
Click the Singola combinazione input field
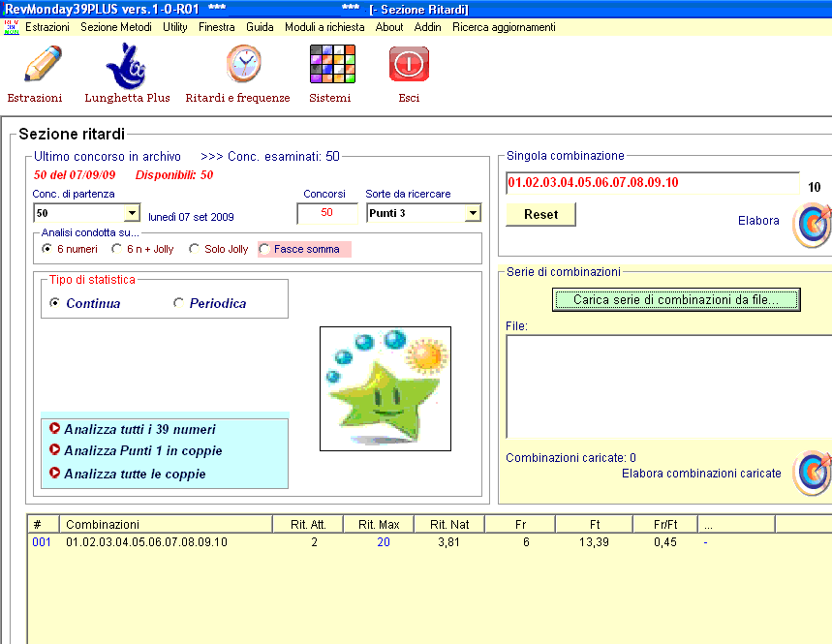(653, 183)
